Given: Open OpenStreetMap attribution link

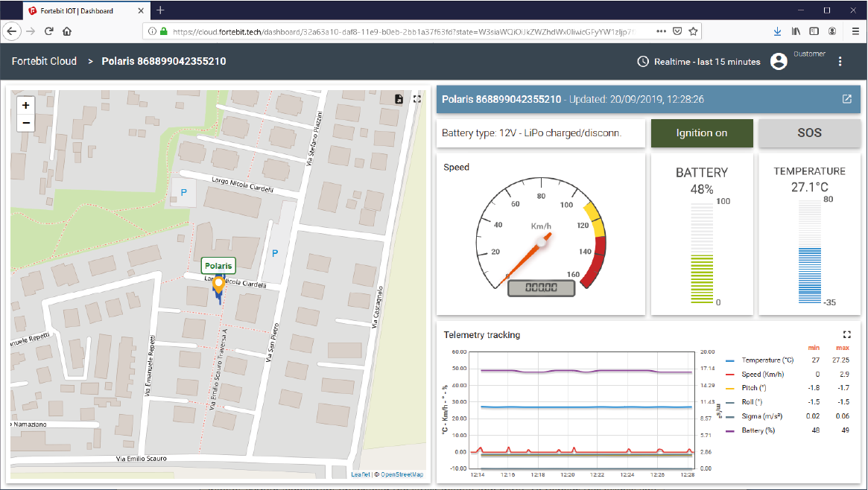Looking at the screenshot, I should coord(402,474).
